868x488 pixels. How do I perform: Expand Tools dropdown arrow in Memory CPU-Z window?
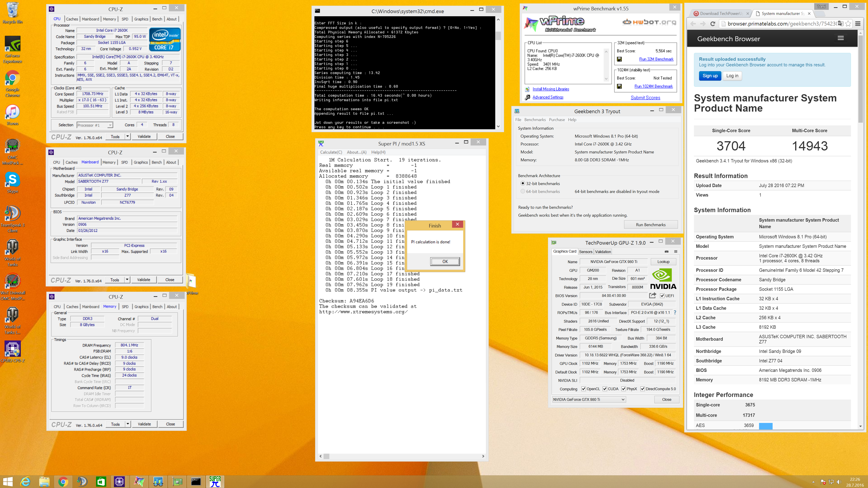click(x=128, y=424)
